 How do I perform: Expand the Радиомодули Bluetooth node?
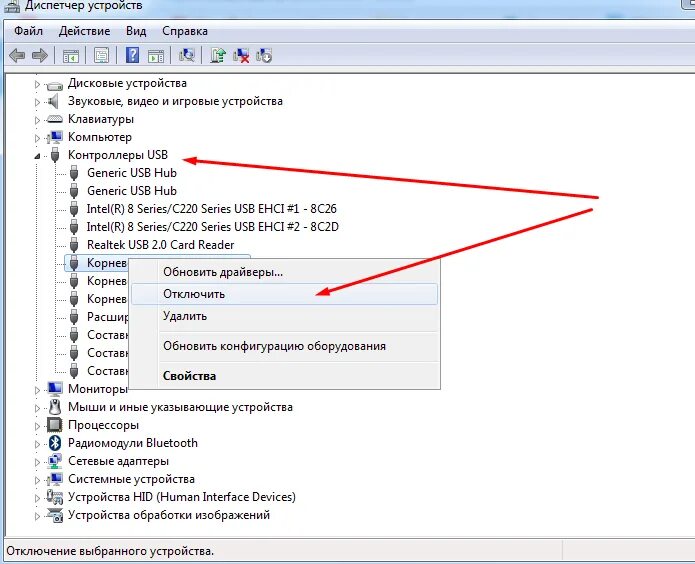point(38,444)
